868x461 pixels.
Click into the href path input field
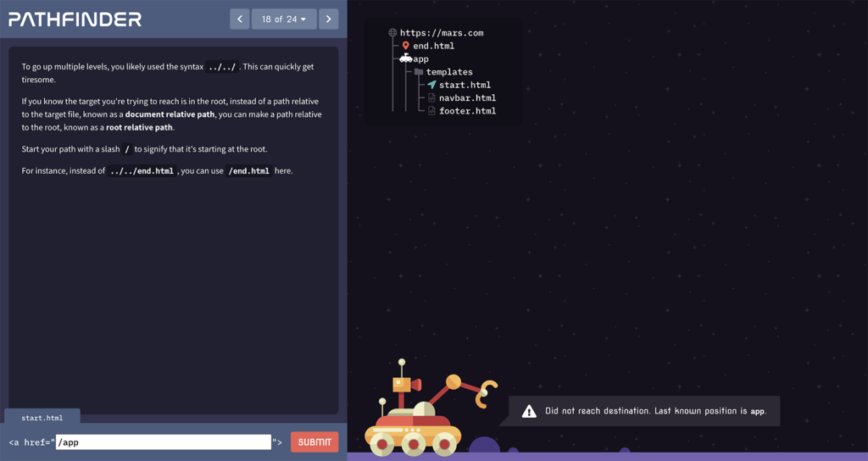point(163,442)
